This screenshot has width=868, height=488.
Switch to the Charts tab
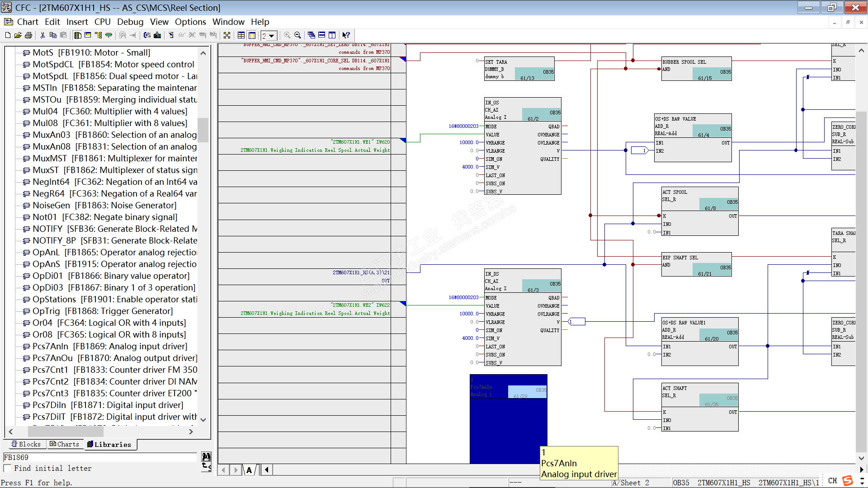[x=65, y=444]
